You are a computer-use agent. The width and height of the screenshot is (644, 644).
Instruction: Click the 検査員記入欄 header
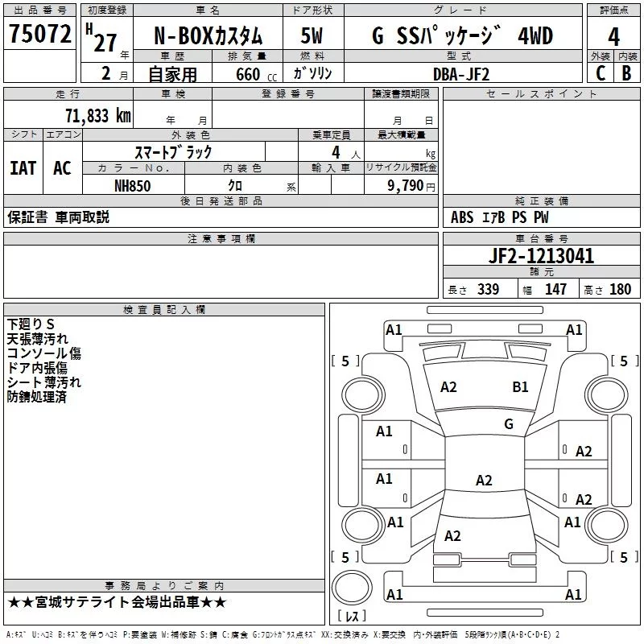pos(164,310)
